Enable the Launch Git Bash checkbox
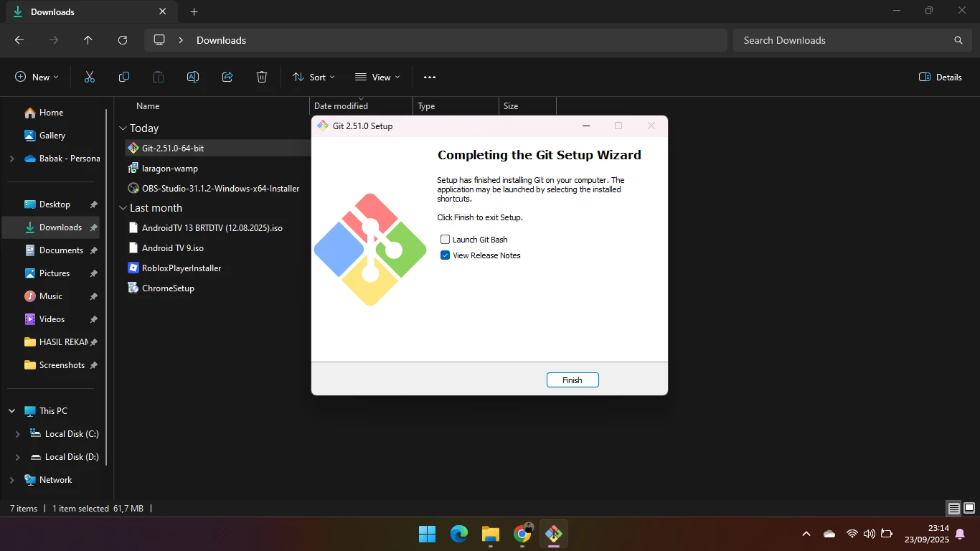Screen dimensions: 980x551 tap(446, 240)
